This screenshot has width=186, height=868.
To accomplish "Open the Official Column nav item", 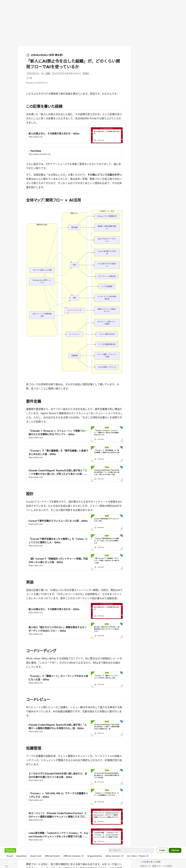I will click(73, 856).
